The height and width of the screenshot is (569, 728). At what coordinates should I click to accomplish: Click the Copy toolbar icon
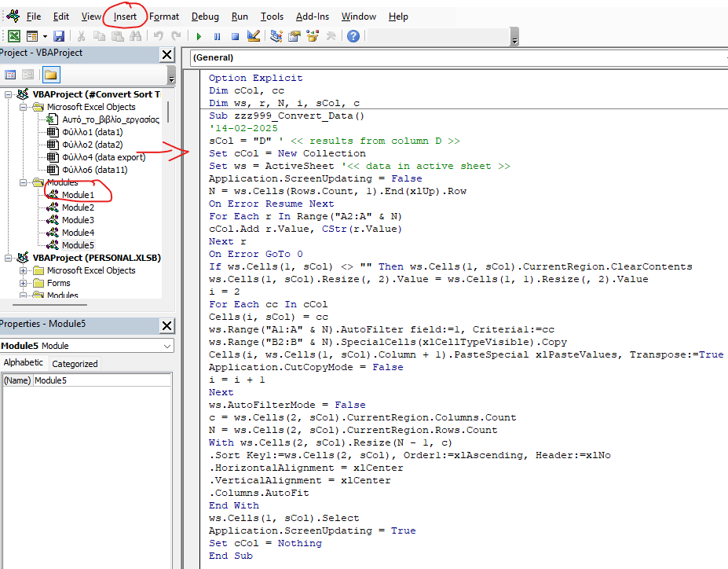pyautogui.click(x=99, y=36)
